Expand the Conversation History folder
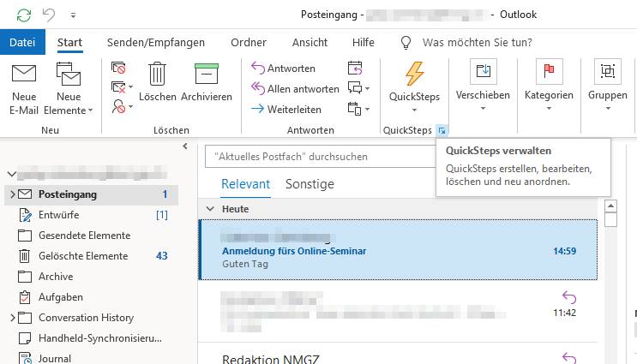 [x=12, y=318]
